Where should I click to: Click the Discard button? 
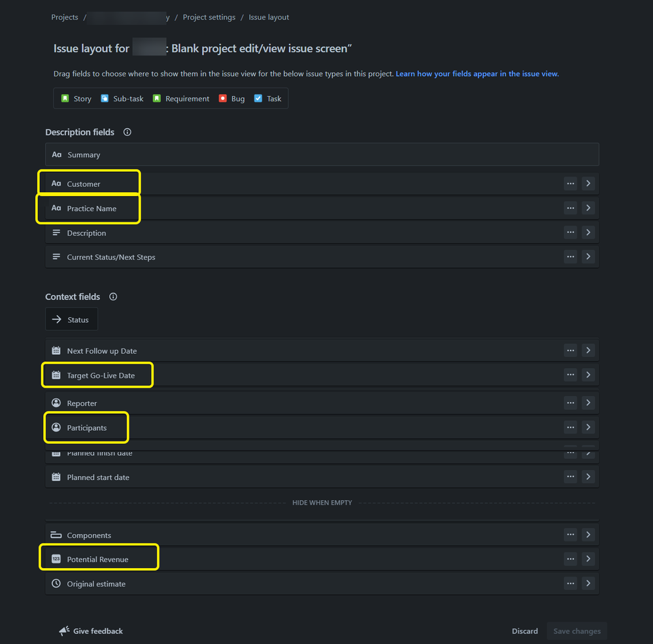pos(525,630)
